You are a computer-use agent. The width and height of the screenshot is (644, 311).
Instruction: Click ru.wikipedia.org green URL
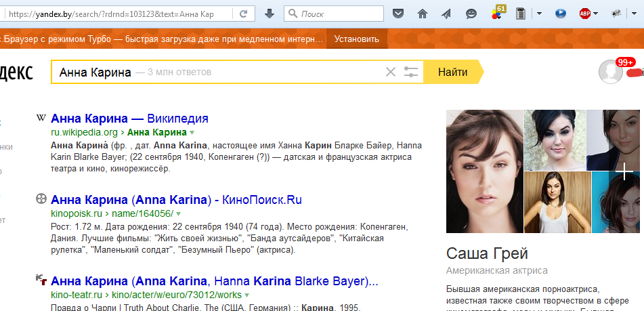point(84,132)
